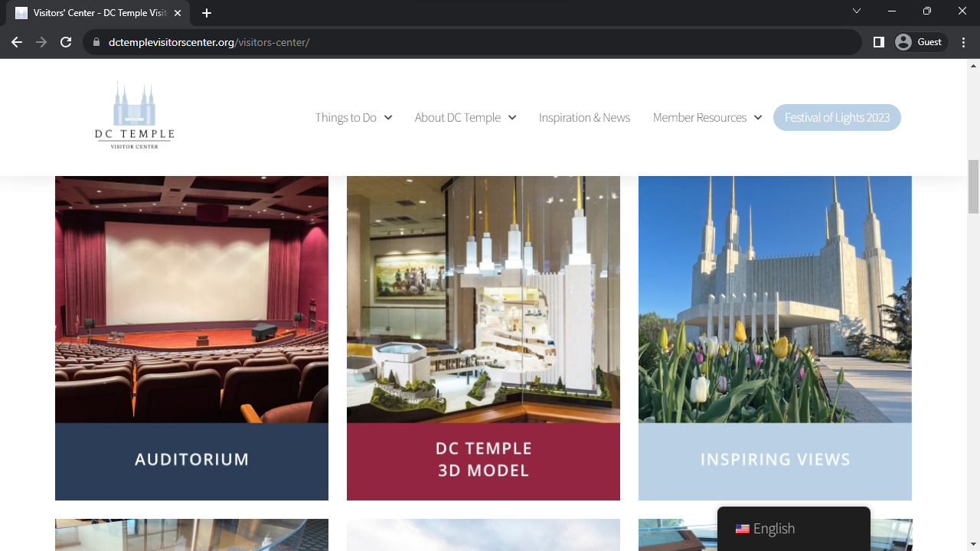Screen dimensions: 980x551
Task: Open the Guest profile menu
Action: pos(920,42)
